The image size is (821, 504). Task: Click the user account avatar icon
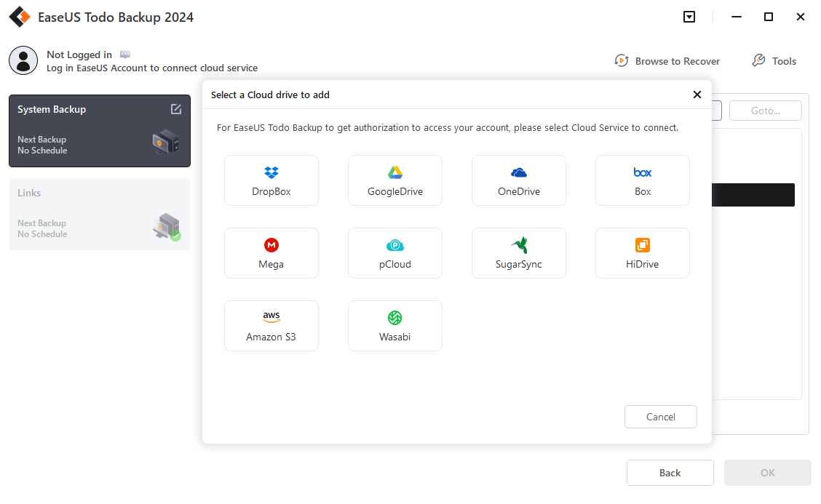coord(23,60)
